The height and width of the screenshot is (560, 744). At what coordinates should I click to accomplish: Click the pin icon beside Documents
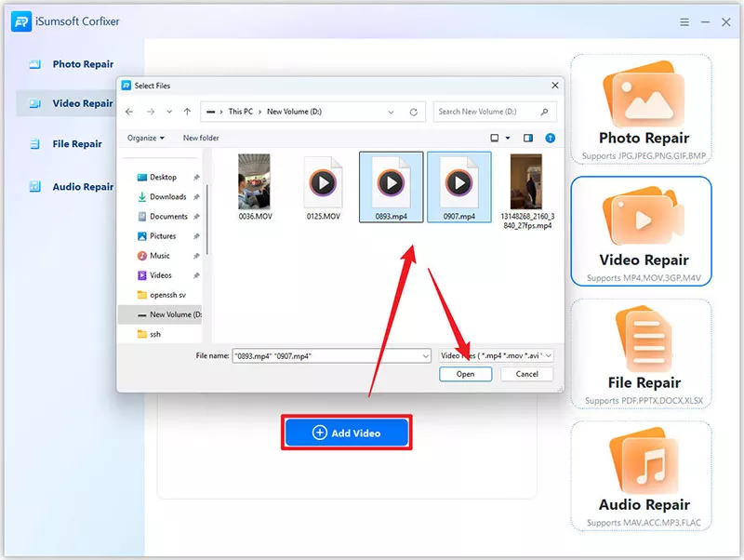(196, 217)
